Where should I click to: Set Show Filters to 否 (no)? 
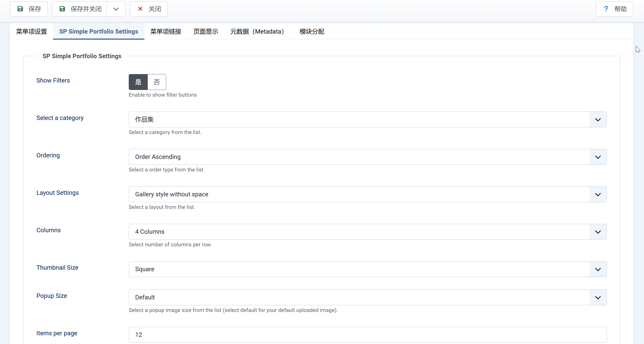[157, 82]
